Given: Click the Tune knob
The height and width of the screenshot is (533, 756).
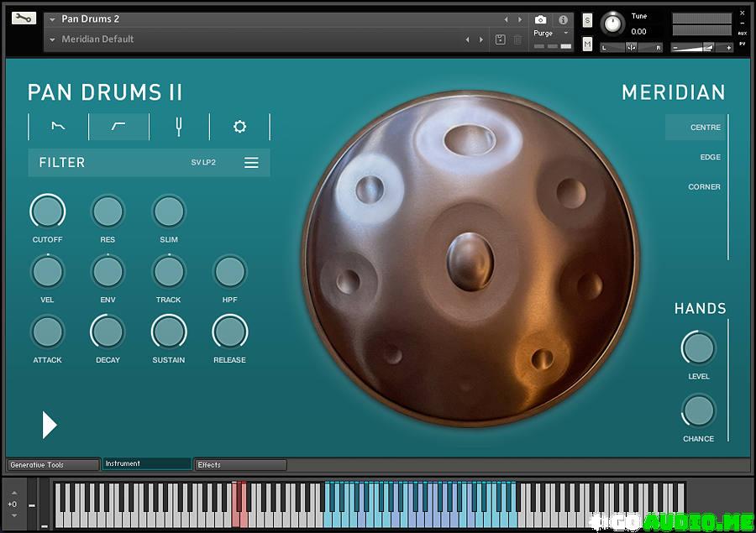Looking at the screenshot, I should pos(613,24).
